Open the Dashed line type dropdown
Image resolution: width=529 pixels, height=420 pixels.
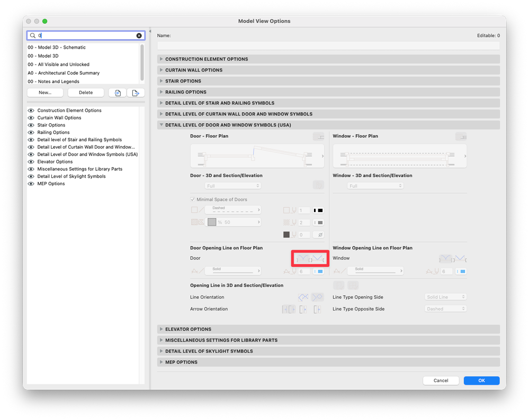[233, 209]
